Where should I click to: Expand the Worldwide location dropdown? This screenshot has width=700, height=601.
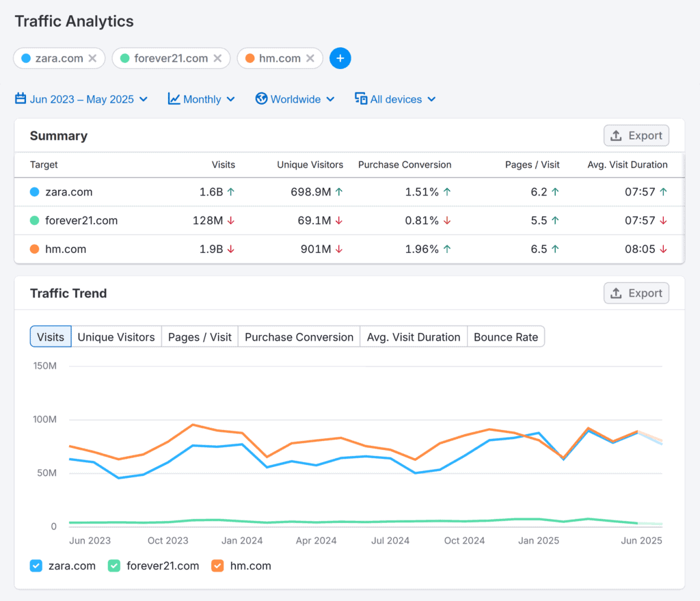pyautogui.click(x=295, y=99)
